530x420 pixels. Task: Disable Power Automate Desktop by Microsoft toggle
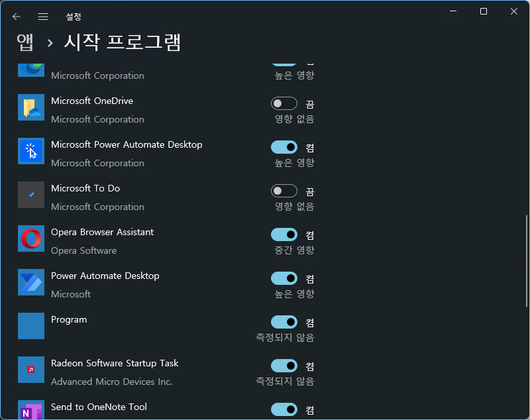pos(284,278)
